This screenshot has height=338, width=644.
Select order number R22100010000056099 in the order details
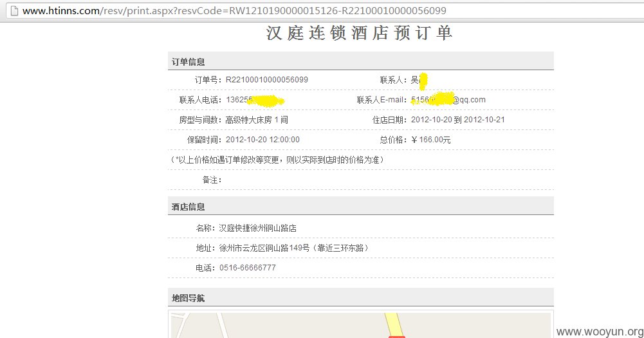267,80
